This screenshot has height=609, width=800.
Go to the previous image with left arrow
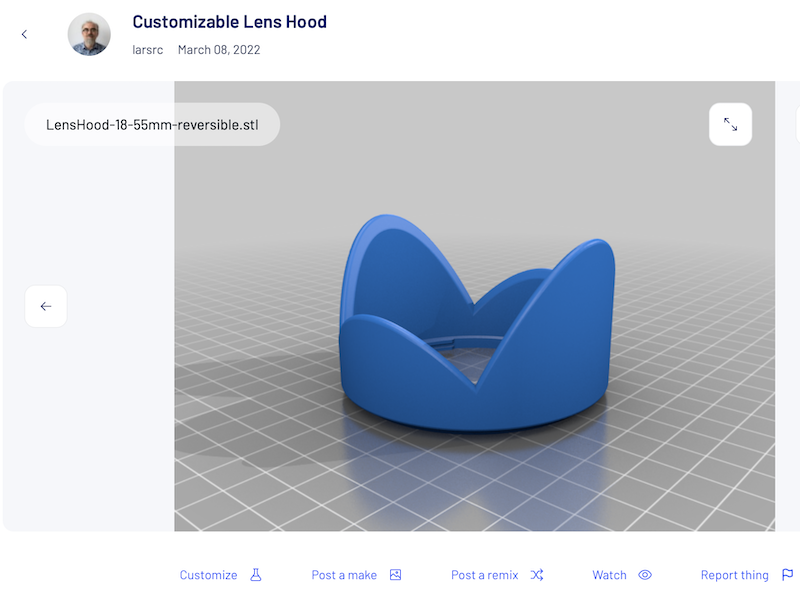pos(46,306)
